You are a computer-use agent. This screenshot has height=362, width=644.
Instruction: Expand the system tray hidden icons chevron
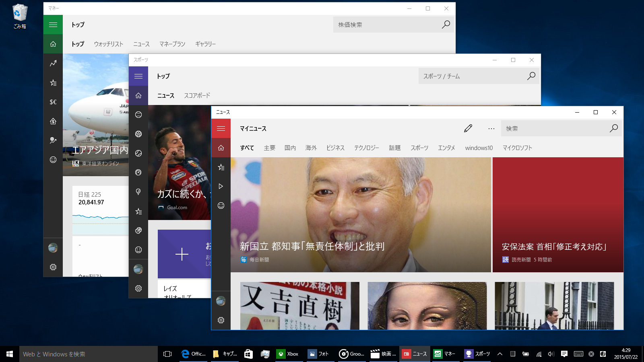coord(500,354)
